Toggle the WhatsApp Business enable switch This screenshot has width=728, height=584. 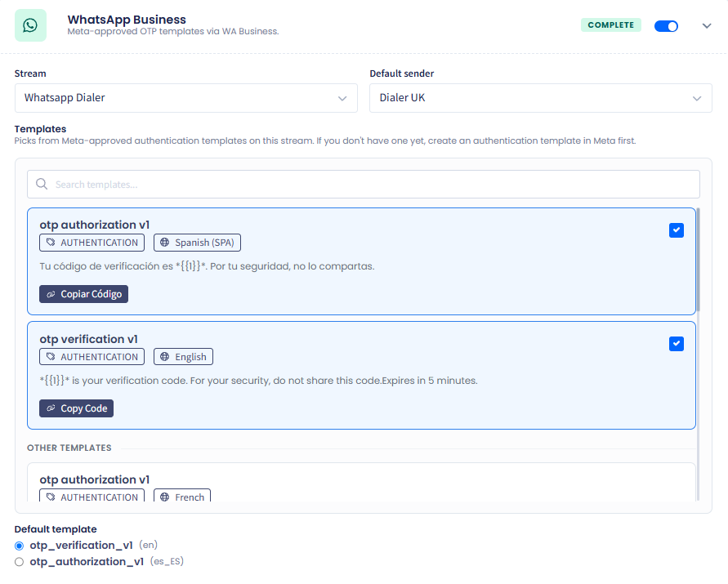pyautogui.click(x=666, y=26)
